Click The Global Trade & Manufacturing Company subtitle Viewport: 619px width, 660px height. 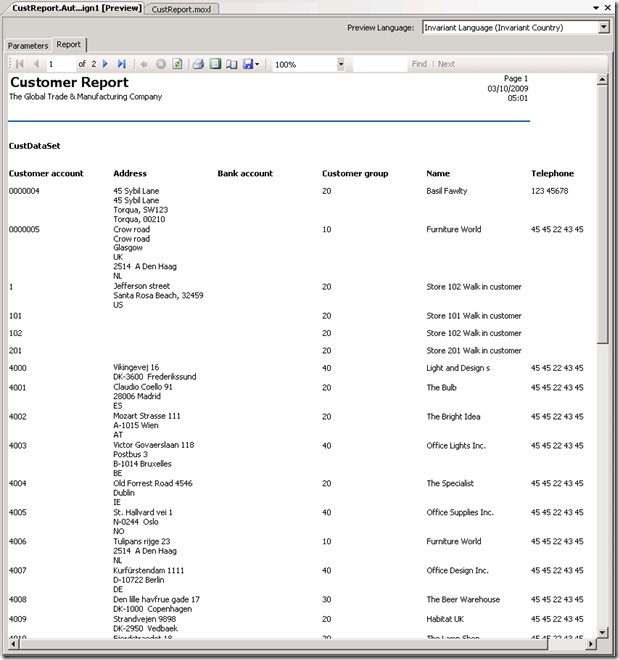85,97
